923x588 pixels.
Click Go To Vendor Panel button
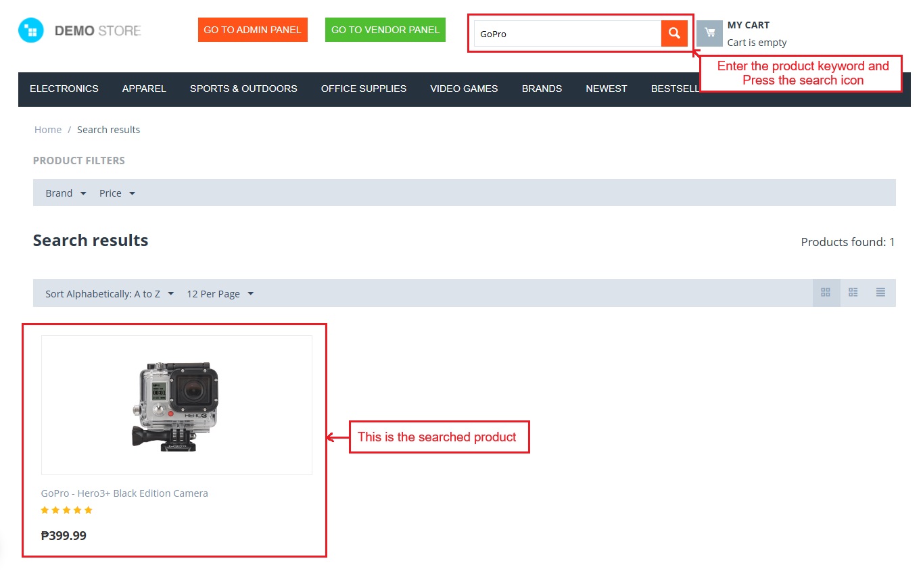point(385,30)
